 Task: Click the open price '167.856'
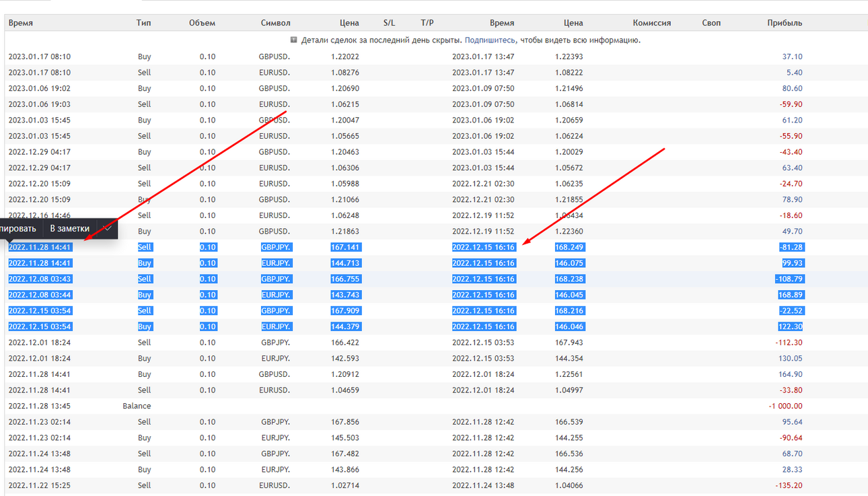(x=345, y=422)
